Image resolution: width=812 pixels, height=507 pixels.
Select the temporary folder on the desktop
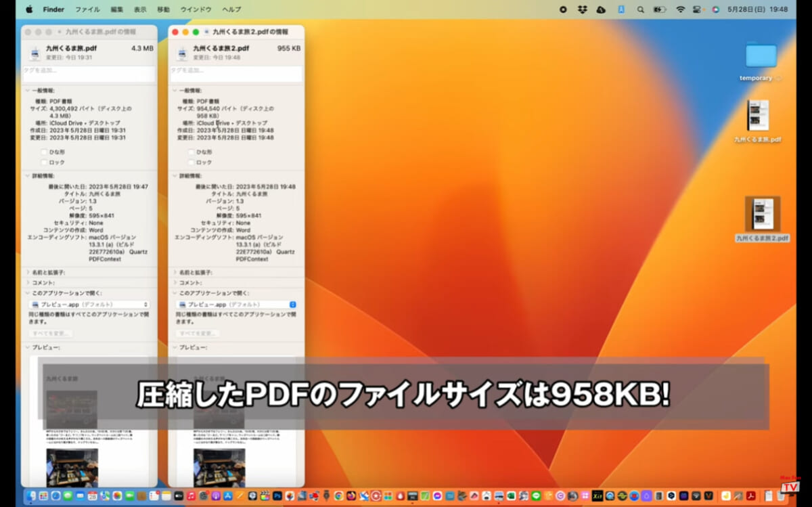[x=761, y=62]
